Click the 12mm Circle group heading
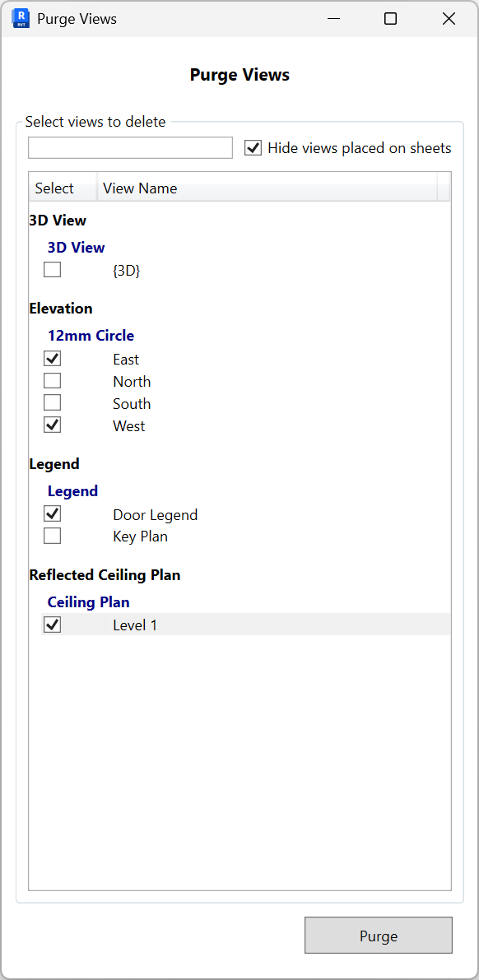The height and width of the screenshot is (980, 479). pos(91,336)
